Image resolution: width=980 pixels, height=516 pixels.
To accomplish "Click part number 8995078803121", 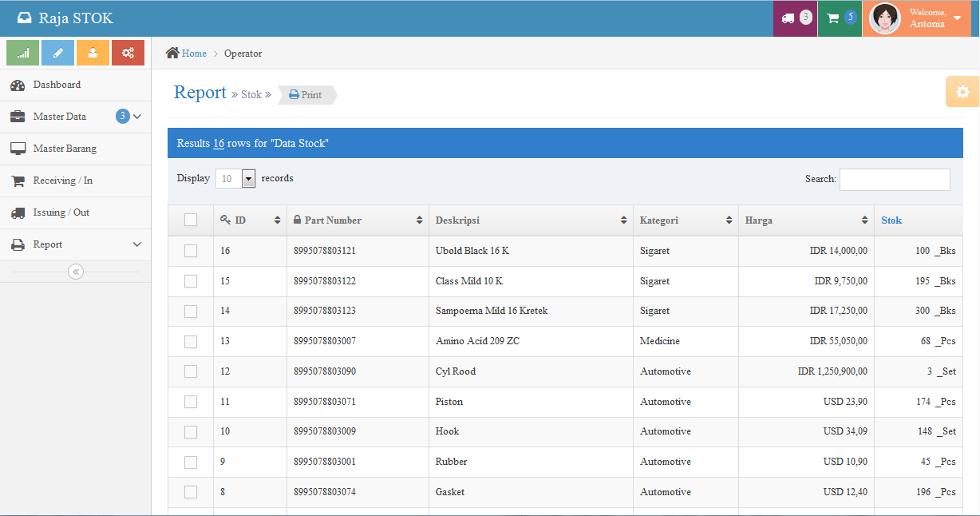I will tap(325, 251).
